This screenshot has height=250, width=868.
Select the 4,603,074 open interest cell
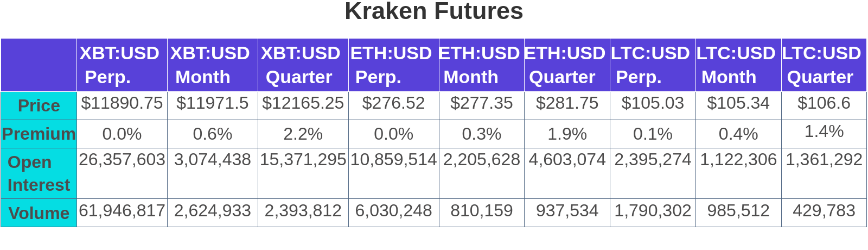pyautogui.click(x=567, y=160)
